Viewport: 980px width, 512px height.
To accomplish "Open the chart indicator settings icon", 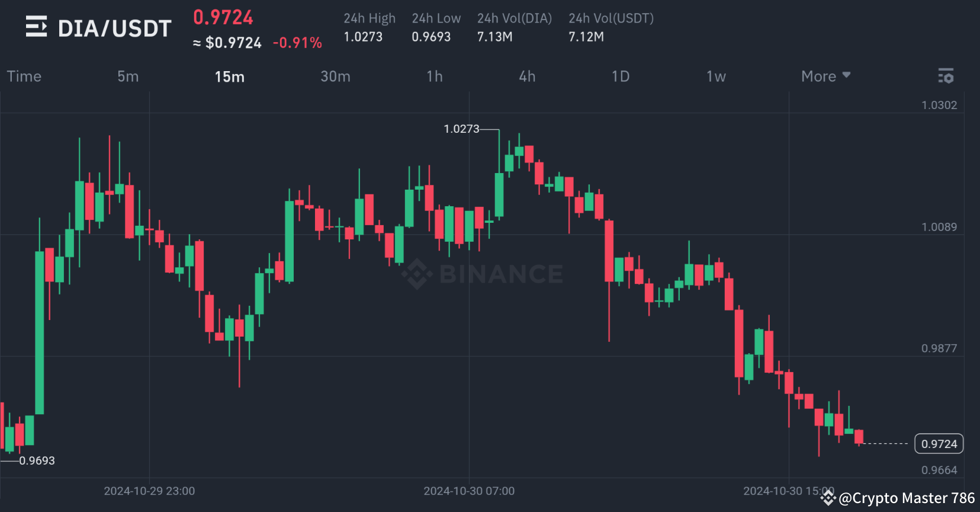I will click(x=946, y=76).
